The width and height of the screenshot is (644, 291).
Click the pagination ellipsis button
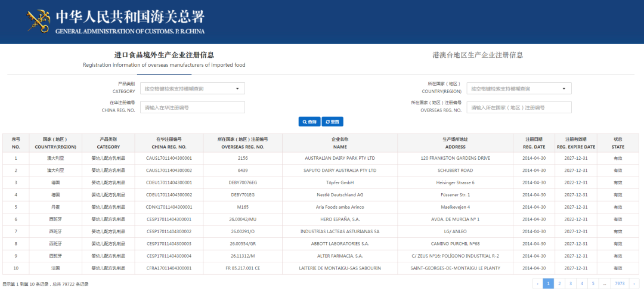(605, 284)
